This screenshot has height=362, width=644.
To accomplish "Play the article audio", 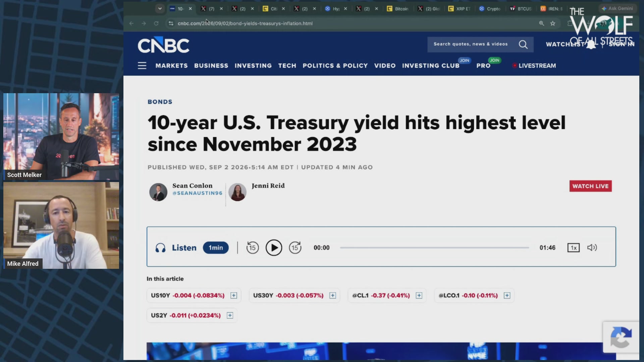I will pos(274,248).
